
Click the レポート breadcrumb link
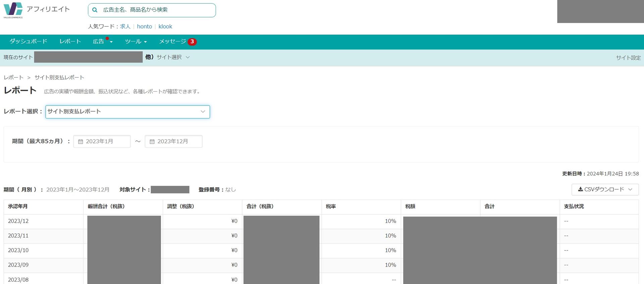click(x=13, y=77)
